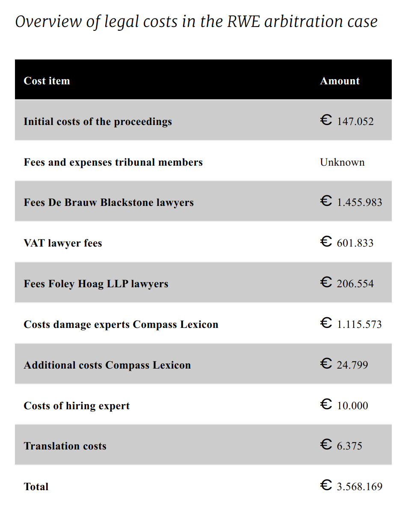Click the € 1.115.573 amount
Screen dimensions: 420x512
pyautogui.click(x=351, y=323)
